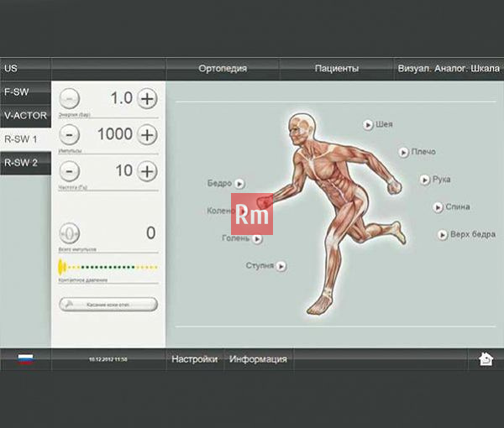Toggle the Касание кожи откл. button
The height and width of the screenshot is (428, 504).
108,305
